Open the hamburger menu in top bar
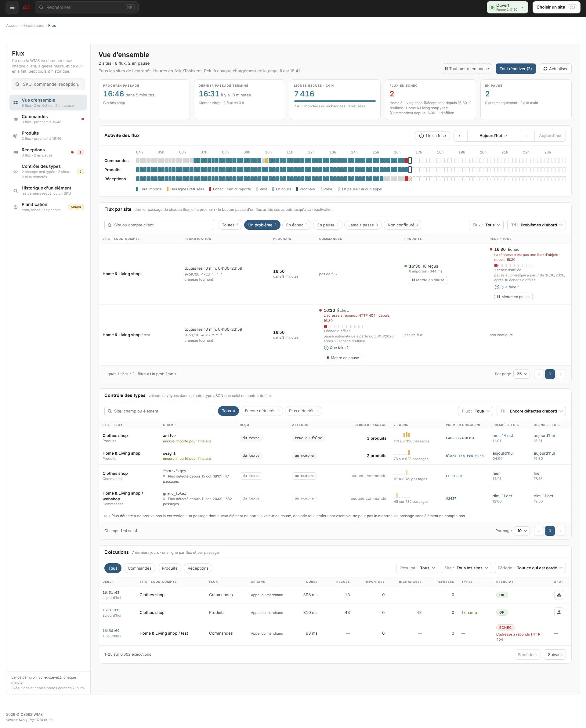 (12, 7)
